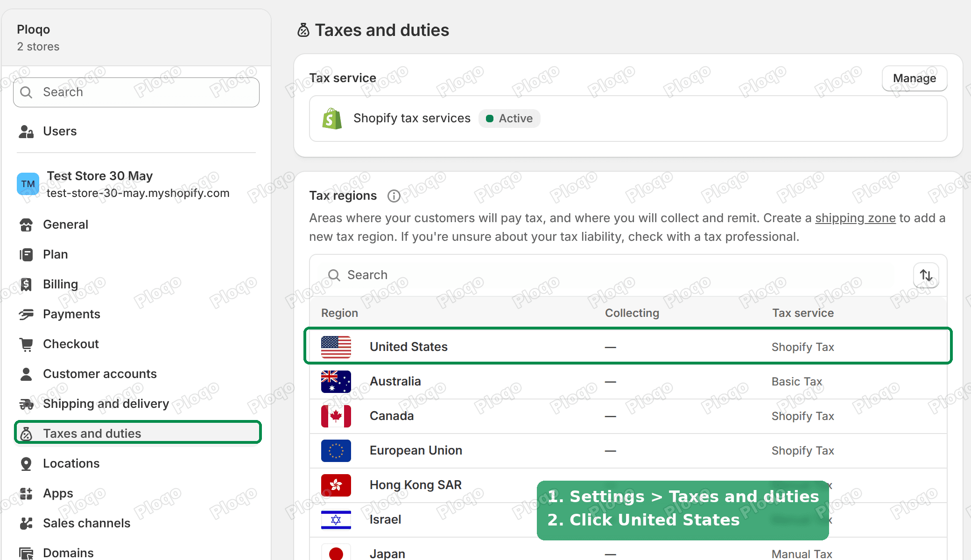
Task: Click the Taxes and duties sidebar icon
Action: click(26, 434)
